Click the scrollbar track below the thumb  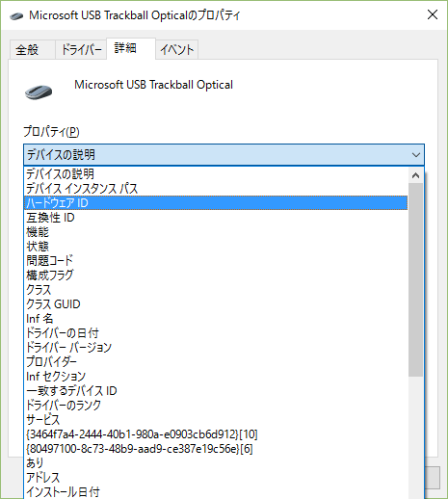[x=416, y=437]
